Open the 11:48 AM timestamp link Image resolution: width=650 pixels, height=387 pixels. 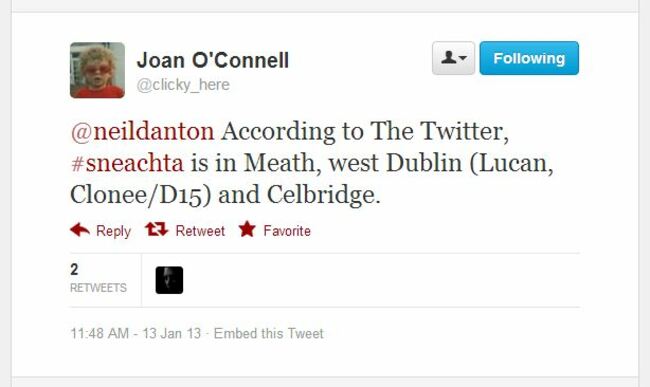pos(99,334)
